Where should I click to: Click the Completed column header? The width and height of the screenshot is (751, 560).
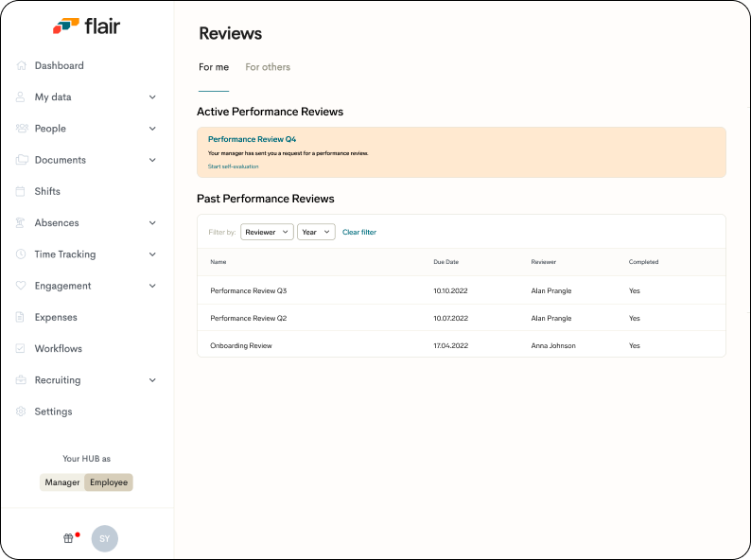click(644, 262)
